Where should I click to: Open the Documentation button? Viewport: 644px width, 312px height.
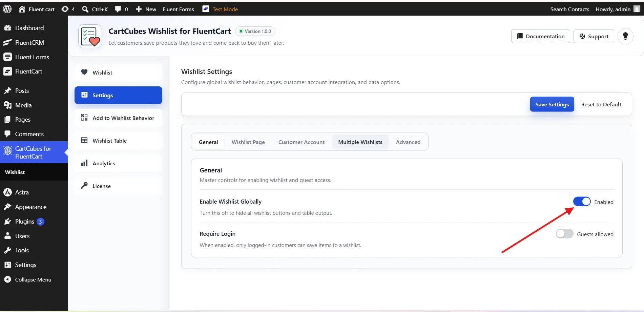point(540,36)
